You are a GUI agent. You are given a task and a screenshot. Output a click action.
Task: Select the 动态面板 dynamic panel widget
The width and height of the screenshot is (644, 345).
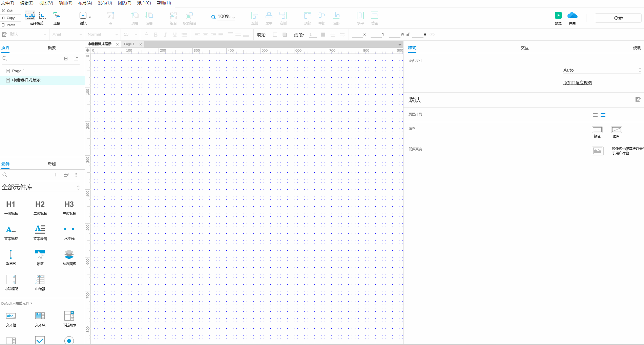point(69,258)
